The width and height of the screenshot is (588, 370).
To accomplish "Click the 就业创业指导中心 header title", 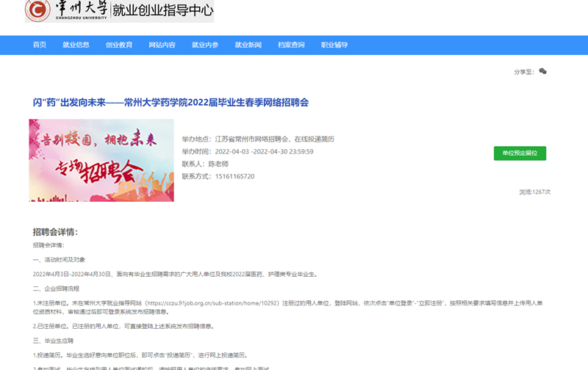I will [x=162, y=10].
